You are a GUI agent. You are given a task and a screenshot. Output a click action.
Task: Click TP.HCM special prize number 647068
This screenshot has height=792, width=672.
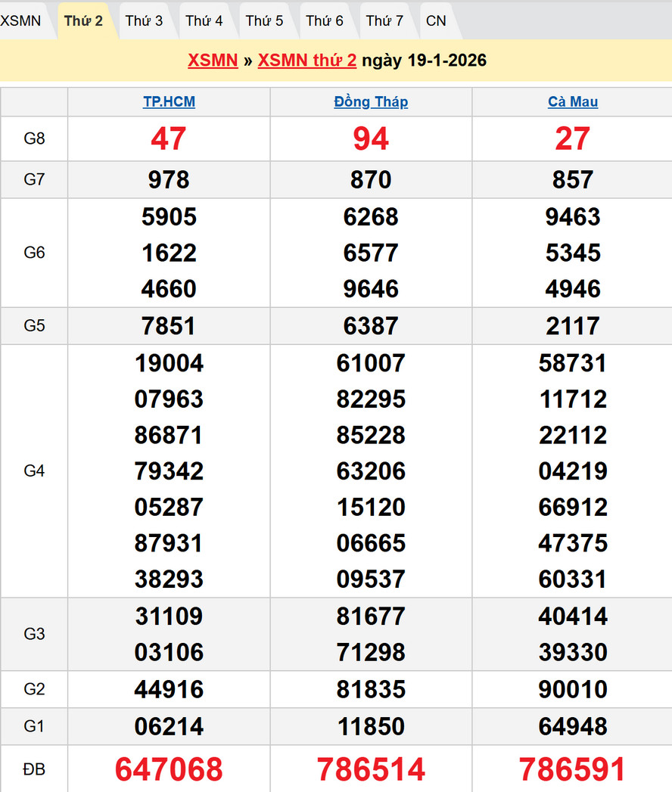click(169, 769)
